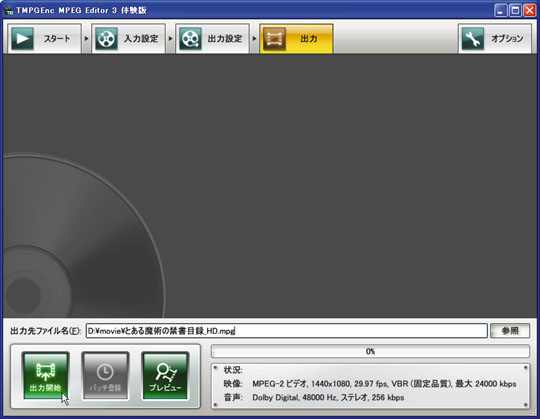
Task: Close the TMPGEnc MPEG Editor window
Action: (530, 10)
